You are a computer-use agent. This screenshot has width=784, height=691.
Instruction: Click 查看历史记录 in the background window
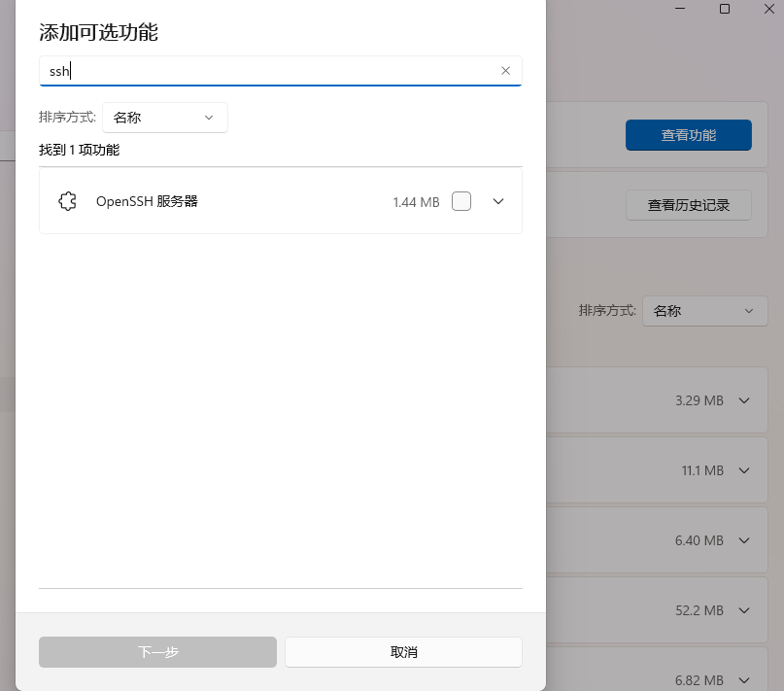point(689,205)
